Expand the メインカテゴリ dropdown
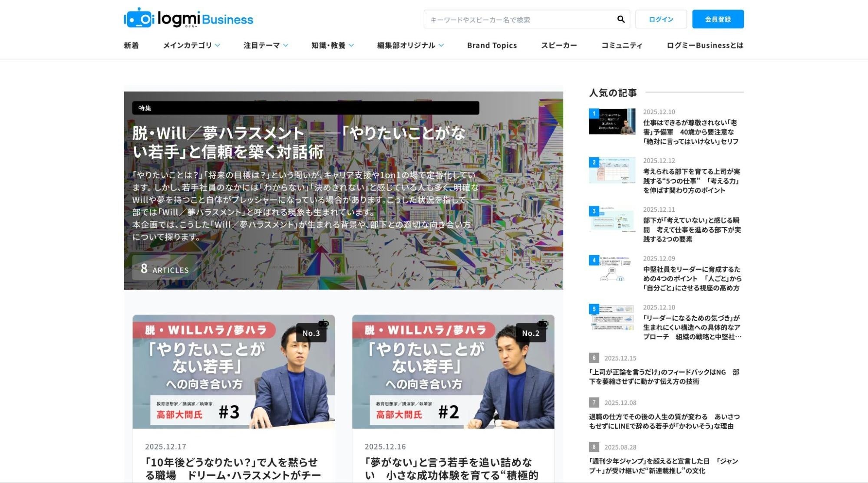 [191, 45]
